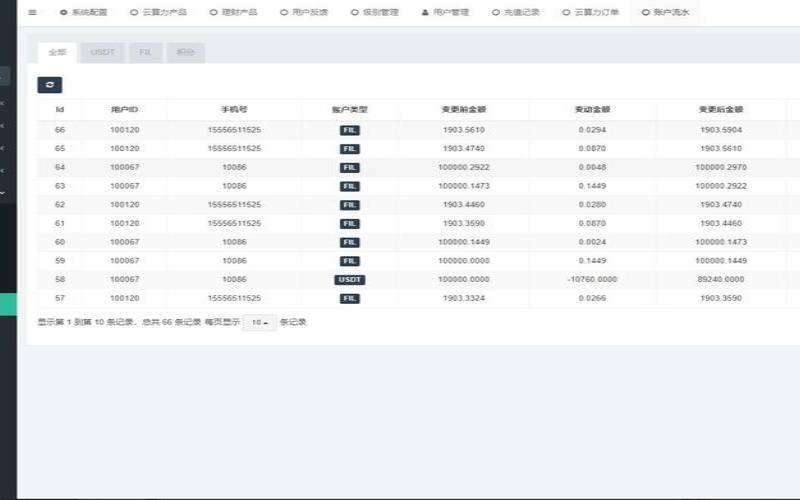The image size is (800, 500).
Task: Filter records by the USDT tab
Action: click(x=102, y=53)
